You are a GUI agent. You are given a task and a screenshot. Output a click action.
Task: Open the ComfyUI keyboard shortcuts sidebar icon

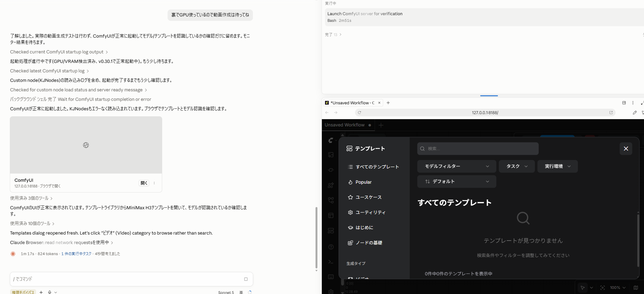[x=331, y=277]
